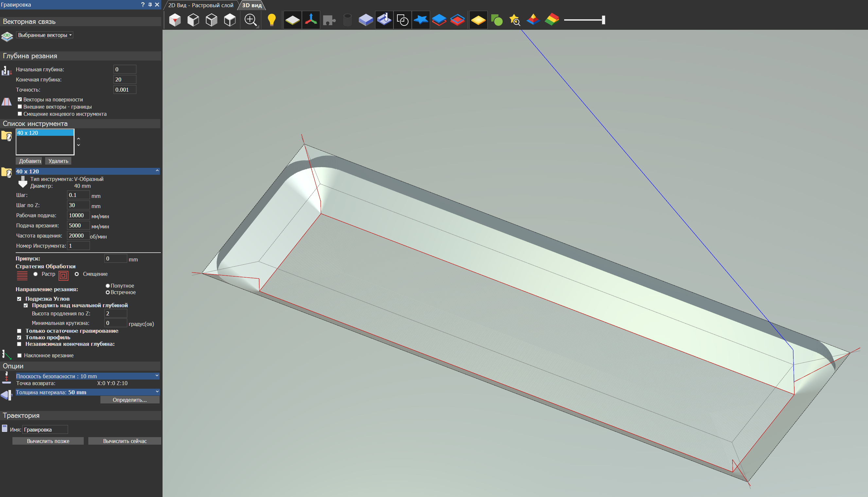Click the toolbar slider handle

click(x=603, y=20)
